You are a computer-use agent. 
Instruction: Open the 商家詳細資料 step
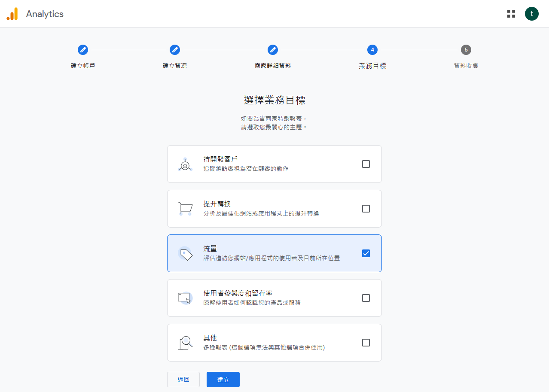coord(272,50)
